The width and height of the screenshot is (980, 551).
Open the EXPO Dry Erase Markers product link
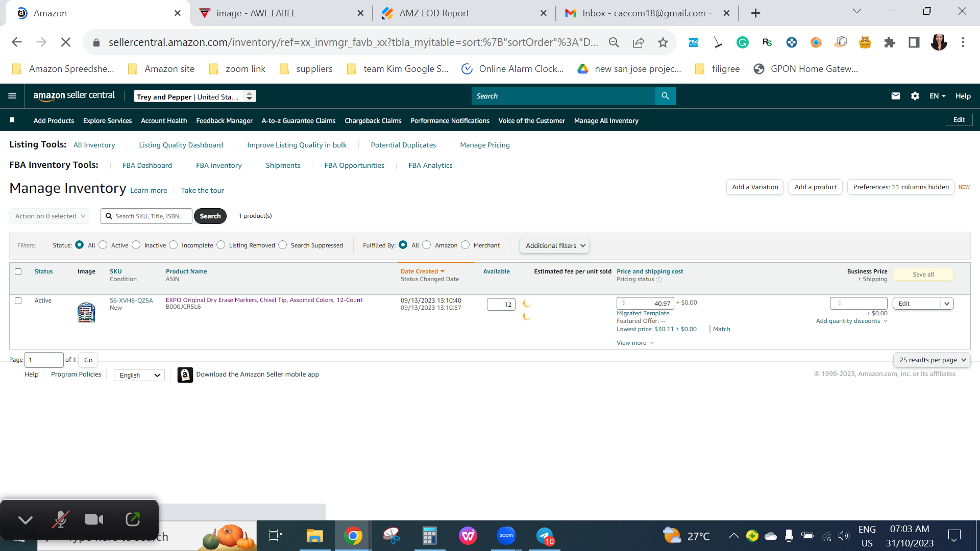[264, 300]
